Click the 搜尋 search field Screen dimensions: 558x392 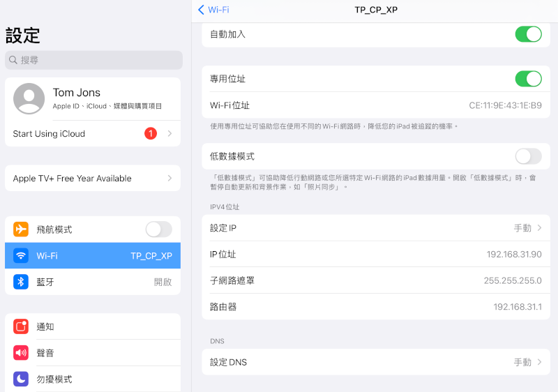tap(93, 60)
